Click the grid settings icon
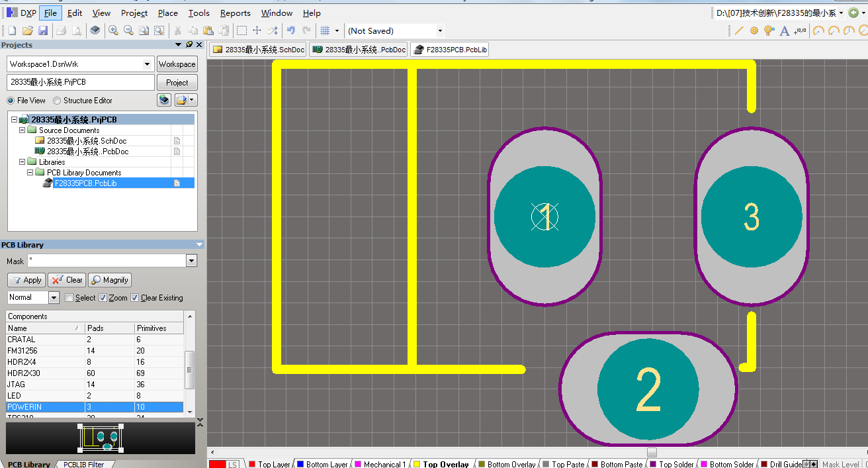 [325, 30]
